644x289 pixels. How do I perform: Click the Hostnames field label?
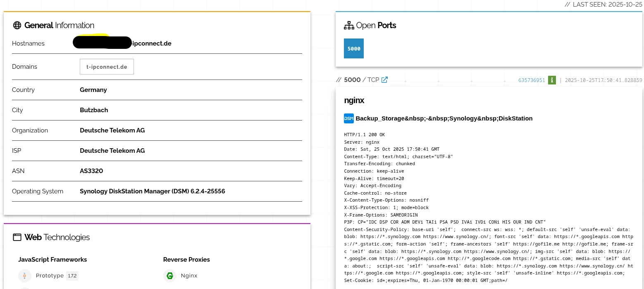click(28, 43)
